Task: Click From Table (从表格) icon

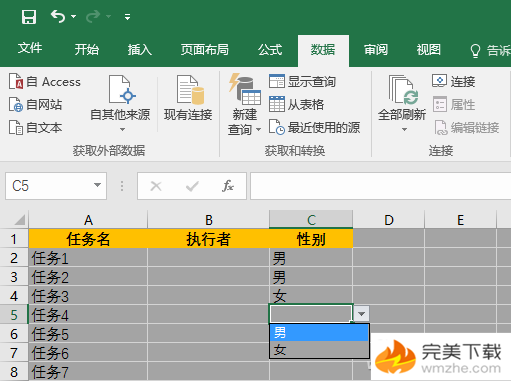Action: (277, 104)
